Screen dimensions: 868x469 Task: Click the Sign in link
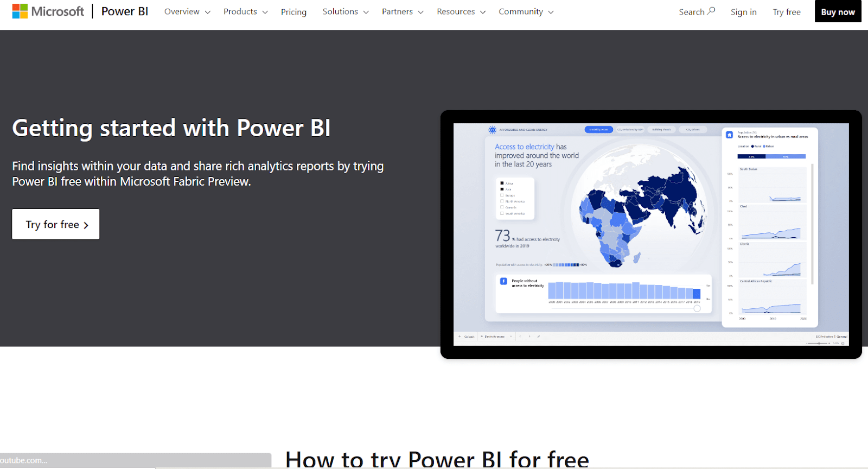(x=743, y=12)
